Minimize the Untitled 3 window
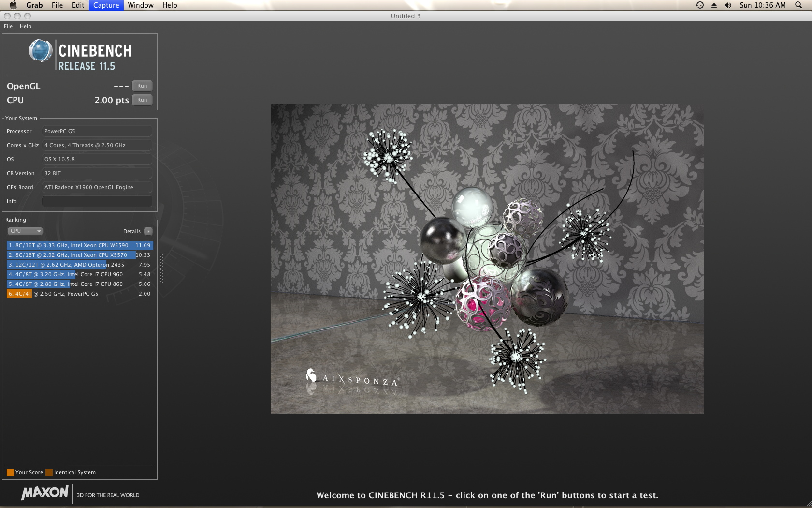The image size is (812, 508). coord(17,16)
